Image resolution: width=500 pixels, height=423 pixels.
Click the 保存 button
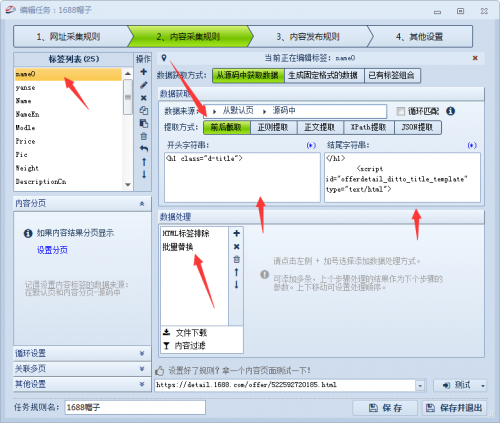click(385, 408)
